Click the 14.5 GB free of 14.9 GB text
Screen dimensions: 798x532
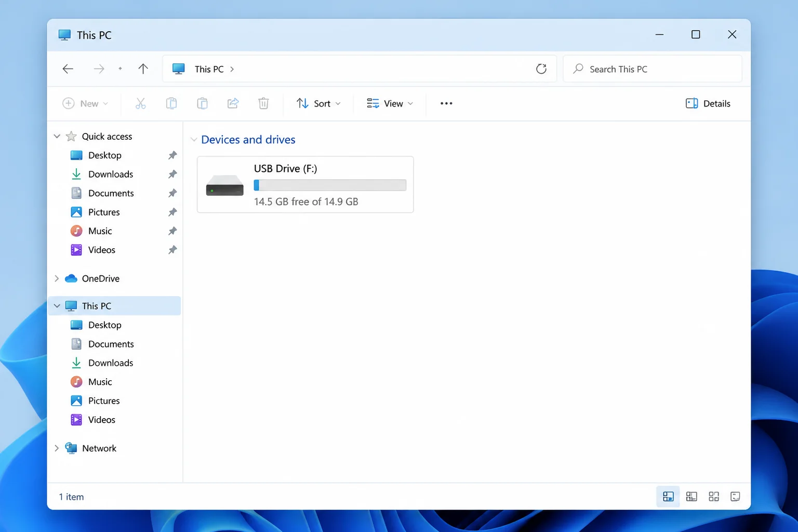[x=306, y=202]
